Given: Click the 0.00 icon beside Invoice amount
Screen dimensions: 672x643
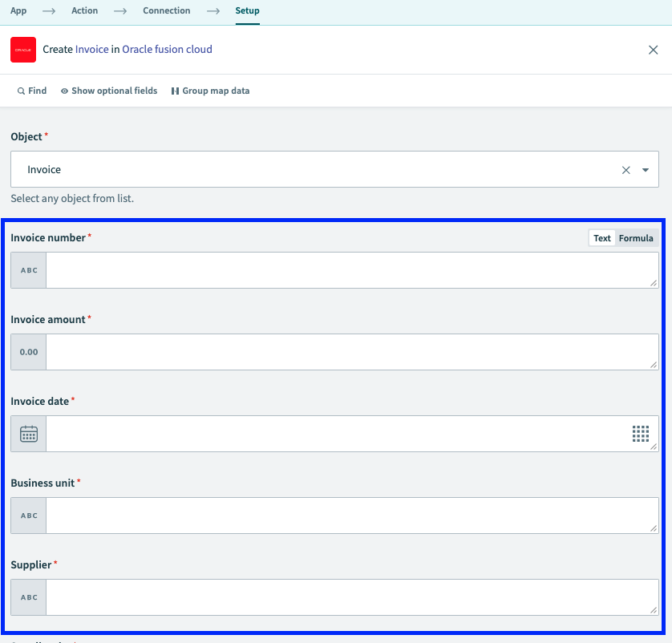Looking at the screenshot, I should (28, 352).
